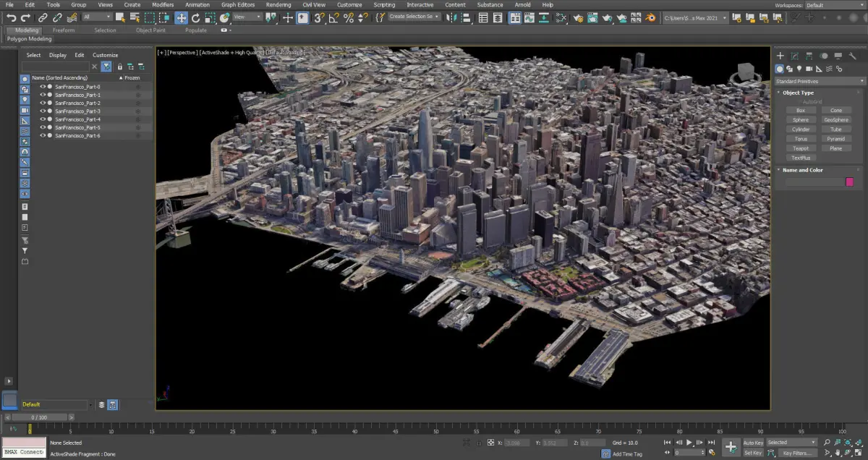Select the Move transform tool
868x460 pixels.
click(181, 17)
